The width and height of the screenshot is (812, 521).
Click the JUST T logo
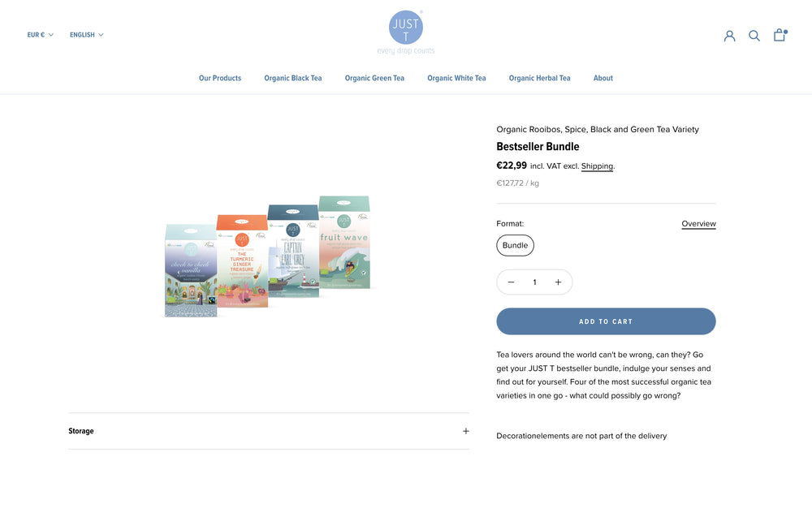pyautogui.click(x=406, y=31)
